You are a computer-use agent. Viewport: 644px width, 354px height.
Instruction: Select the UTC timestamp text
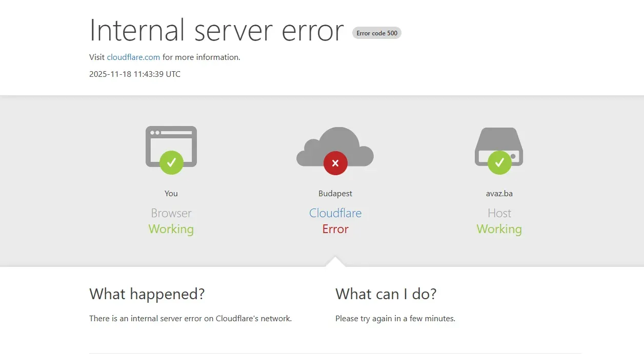tap(134, 74)
